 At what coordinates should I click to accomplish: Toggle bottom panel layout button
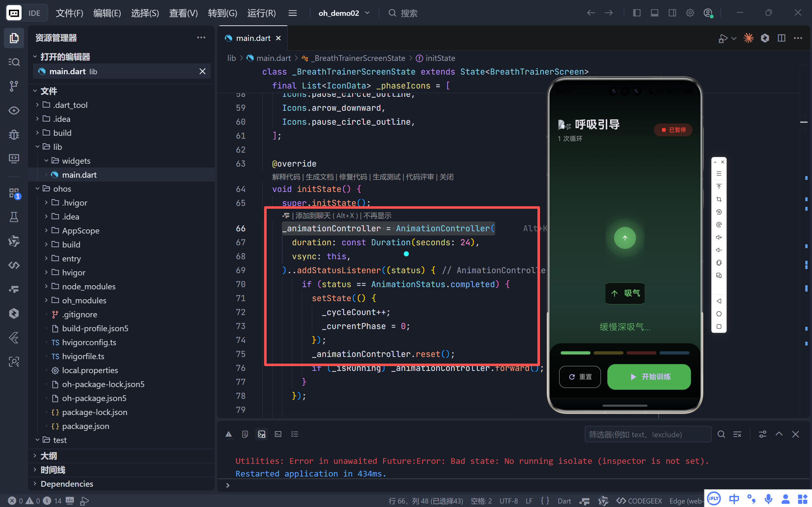(654, 13)
